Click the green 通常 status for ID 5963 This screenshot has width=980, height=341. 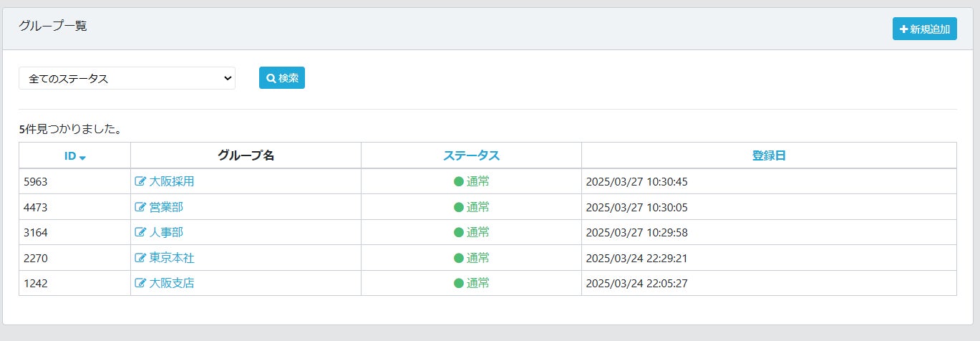472,182
